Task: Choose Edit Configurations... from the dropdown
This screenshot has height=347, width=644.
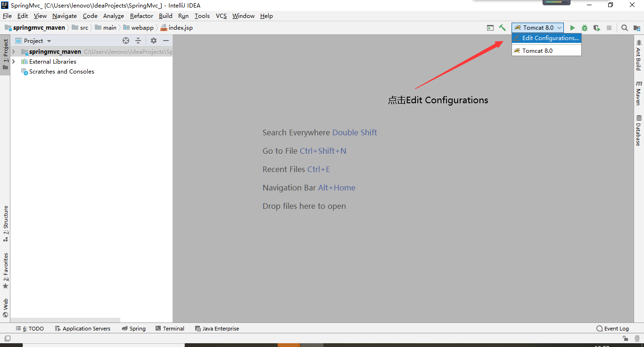Action: (x=546, y=38)
